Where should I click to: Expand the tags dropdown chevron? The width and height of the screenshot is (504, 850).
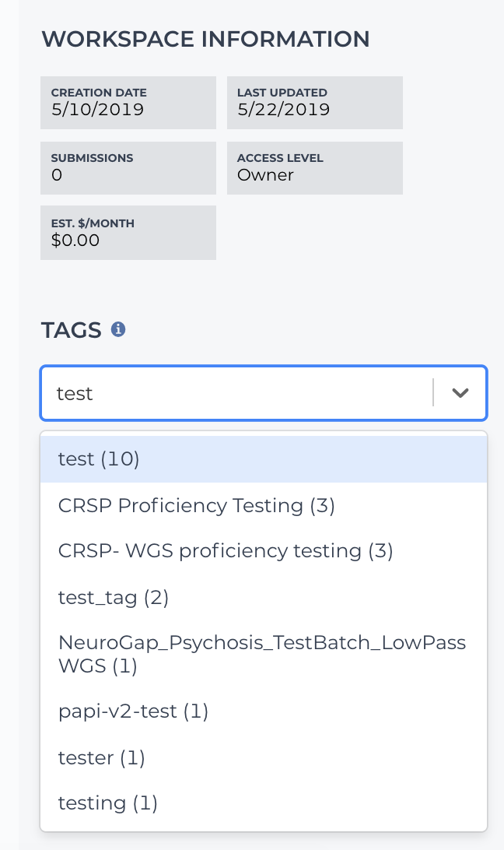click(x=460, y=393)
